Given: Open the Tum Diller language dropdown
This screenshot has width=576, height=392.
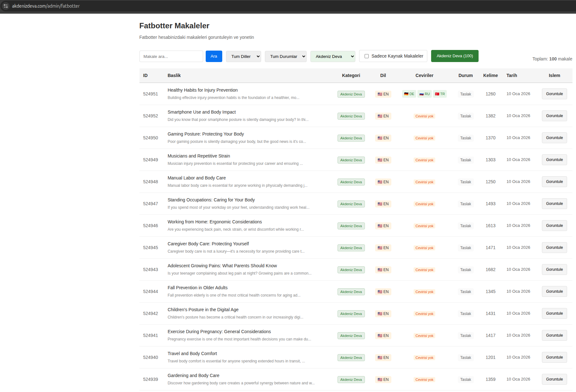Looking at the screenshot, I should coord(244,56).
